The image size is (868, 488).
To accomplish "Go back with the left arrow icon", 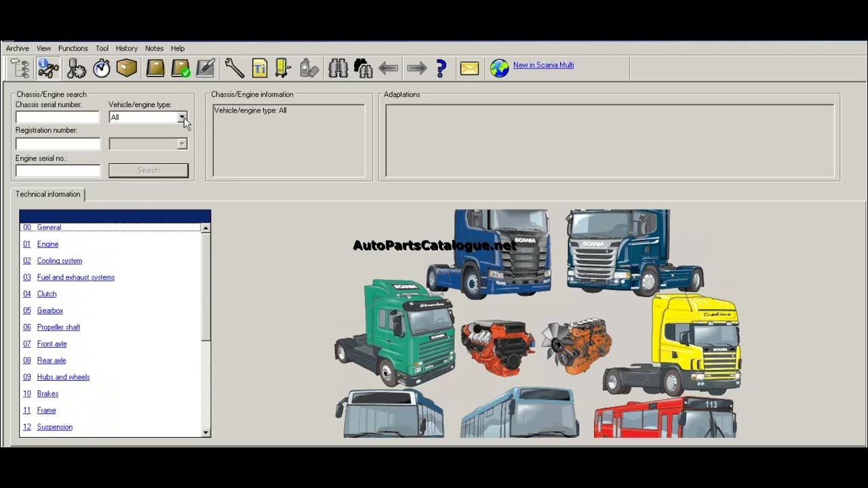I will [x=389, y=68].
